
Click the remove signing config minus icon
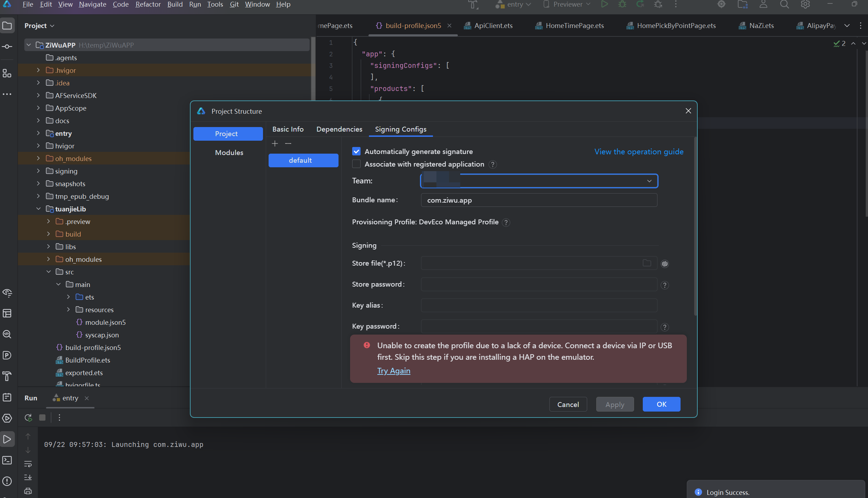point(288,143)
